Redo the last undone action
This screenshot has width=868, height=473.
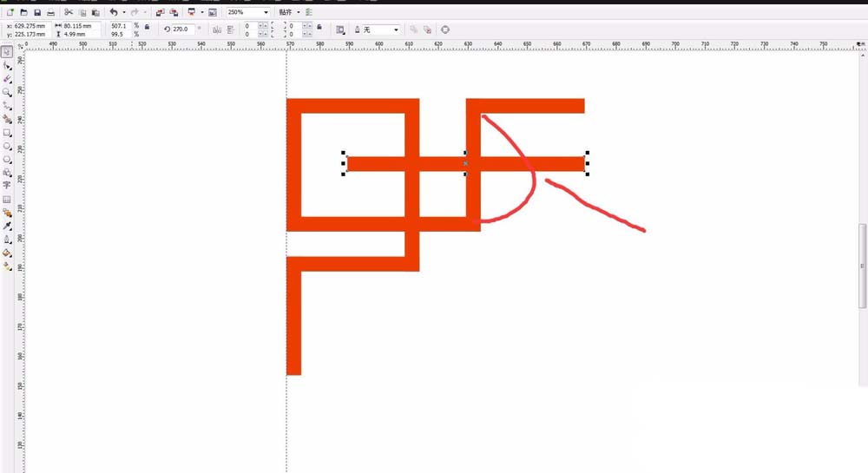[135, 12]
